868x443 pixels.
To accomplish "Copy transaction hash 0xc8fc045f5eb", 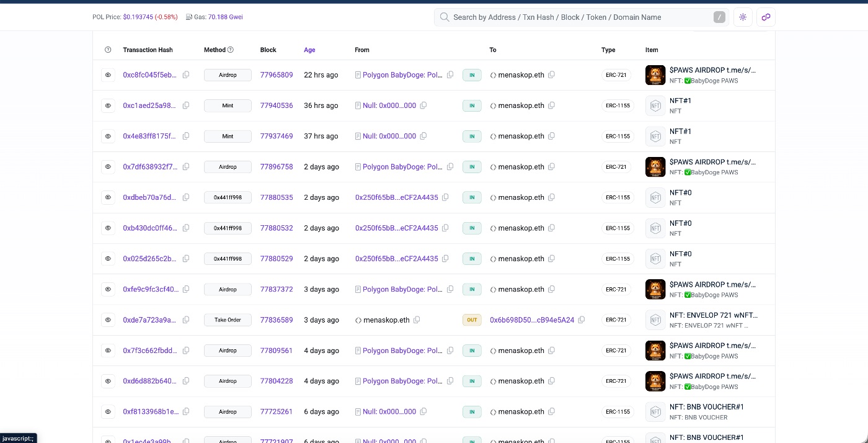I will pos(186,75).
